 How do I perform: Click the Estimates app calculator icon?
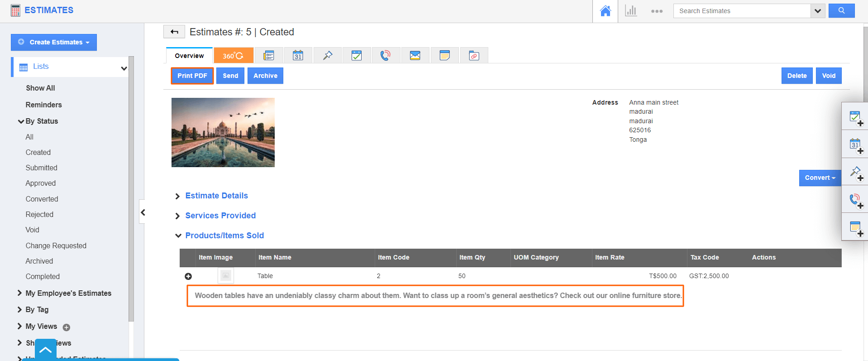coord(15,10)
